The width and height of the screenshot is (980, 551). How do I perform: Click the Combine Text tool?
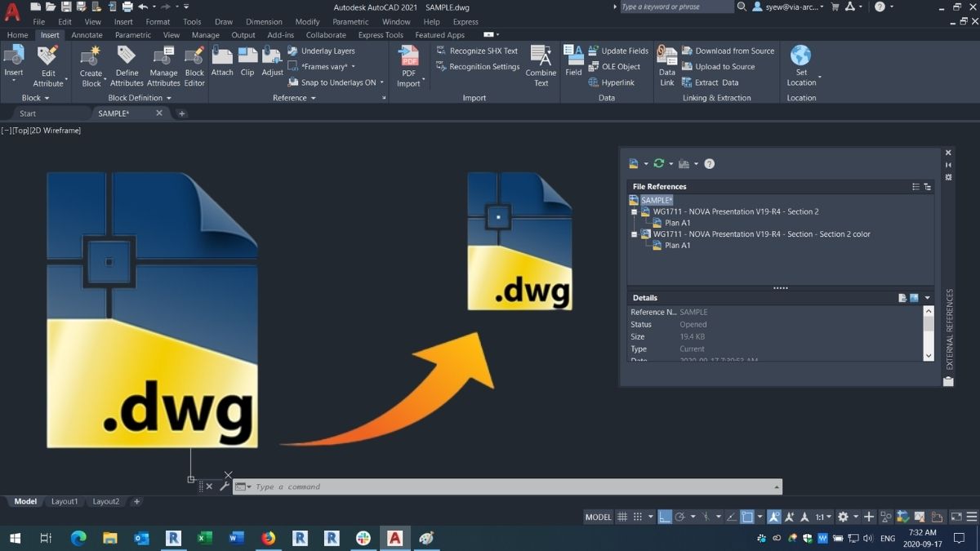point(541,66)
